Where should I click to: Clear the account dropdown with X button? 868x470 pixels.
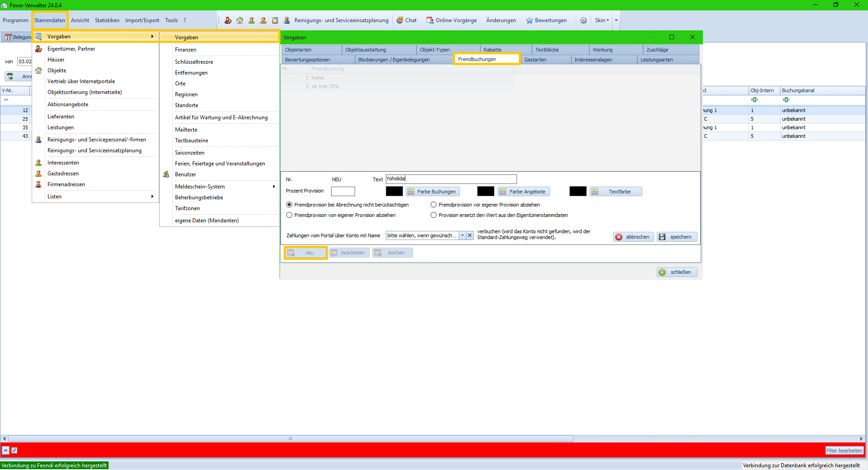(470, 235)
